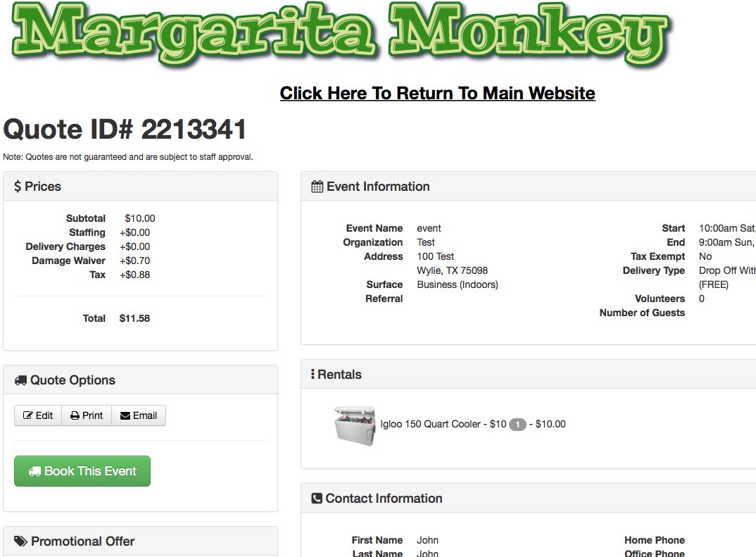
Task: Click the Business (Indoors) surface value
Action: [x=457, y=284]
